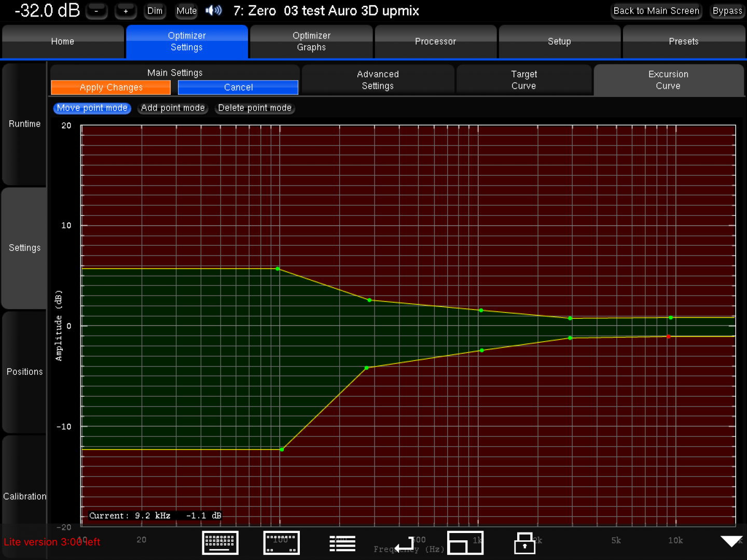
Task: Toggle the Mute button
Action: tap(186, 11)
